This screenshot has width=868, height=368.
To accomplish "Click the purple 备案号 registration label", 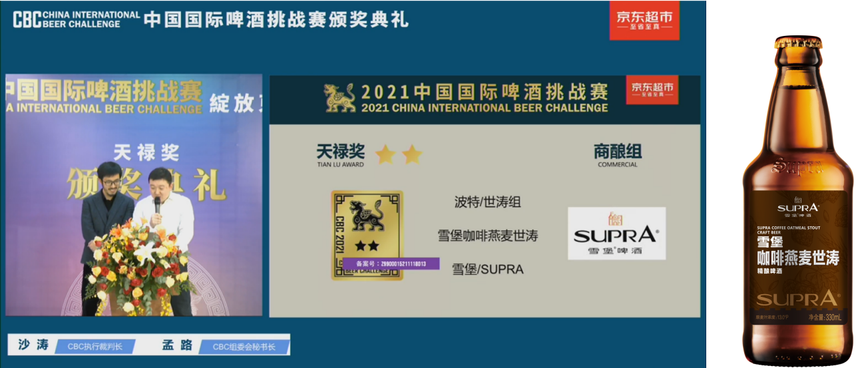I will tap(391, 264).
